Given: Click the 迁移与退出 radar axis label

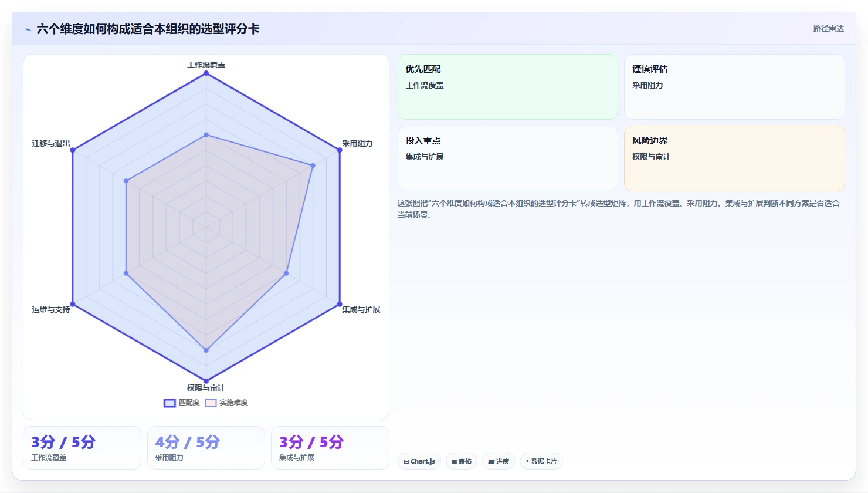Looking at the screenshot, I should point(51,143).
